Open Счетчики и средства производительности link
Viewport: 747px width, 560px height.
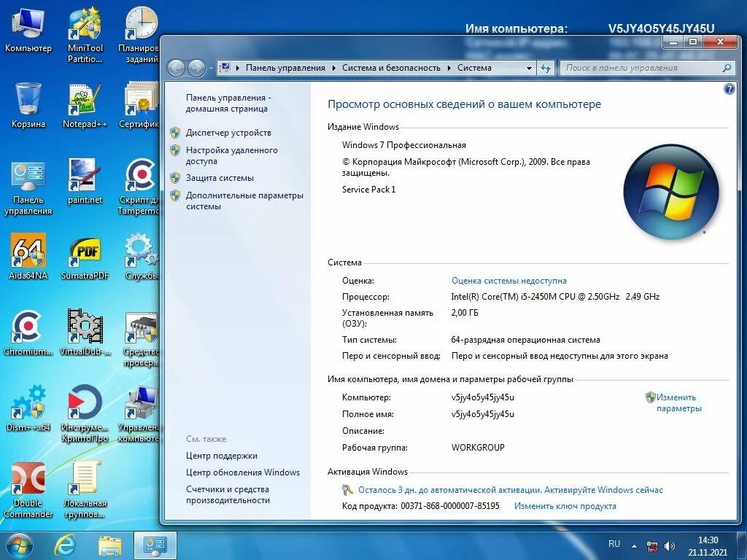point(228,495)
